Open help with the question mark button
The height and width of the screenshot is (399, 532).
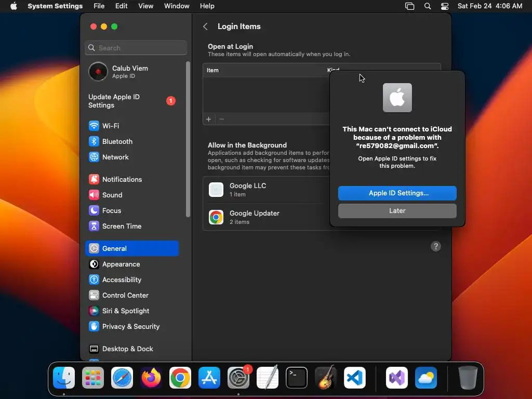point(436,246)
